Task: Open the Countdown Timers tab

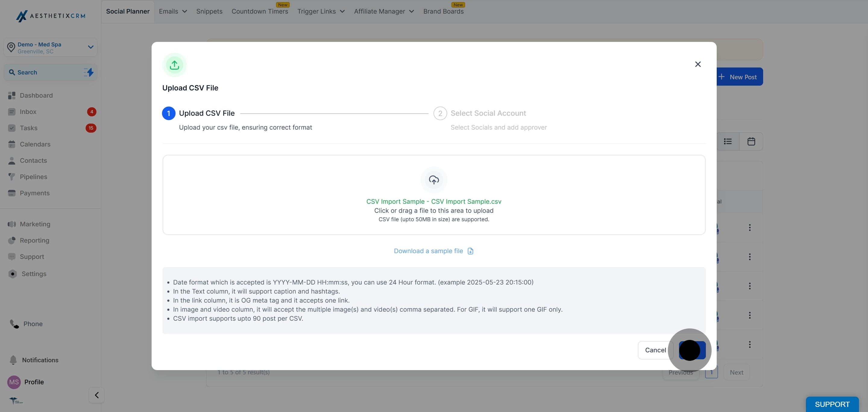Action: (260, 11)
